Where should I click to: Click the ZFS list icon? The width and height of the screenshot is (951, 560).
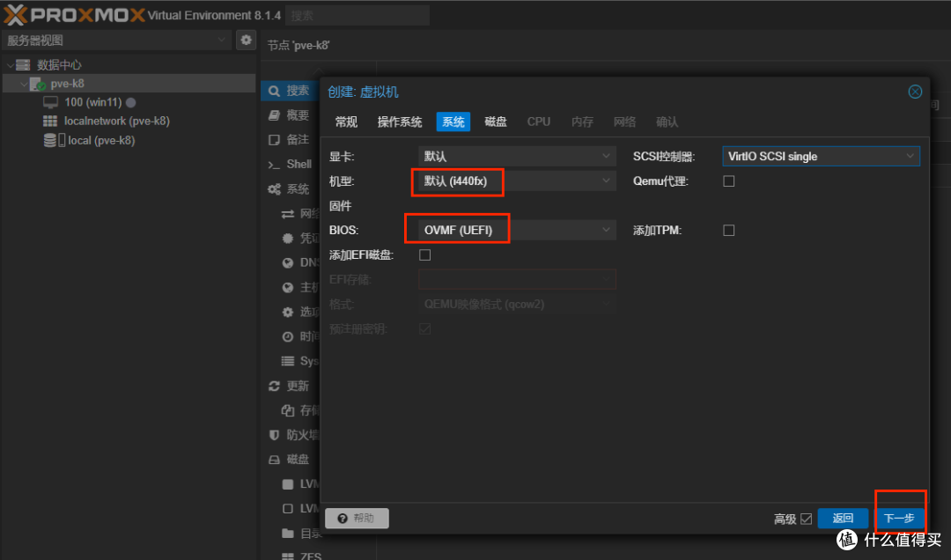287,555
